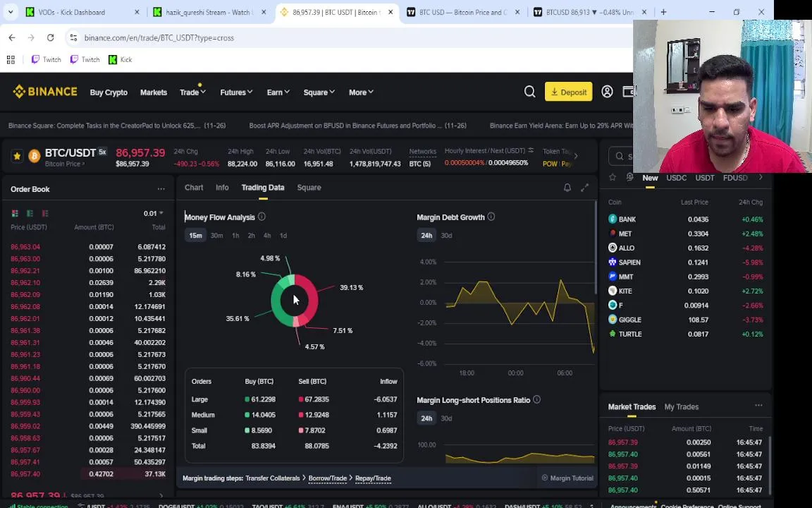Click Bitcoin Price link under pair
The height and width of the screenshot is (508, 812).
pos(65,164)
